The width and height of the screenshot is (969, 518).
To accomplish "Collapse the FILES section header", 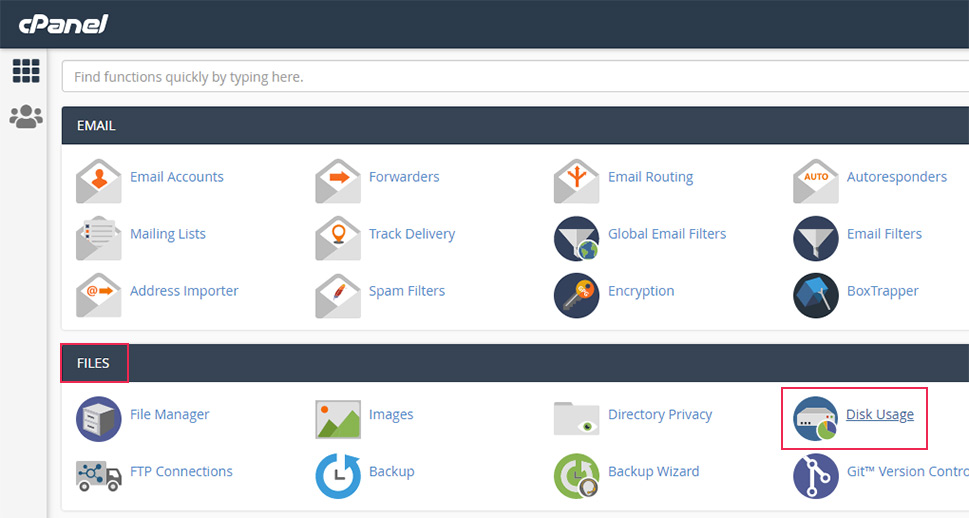I will pos(515,363).
